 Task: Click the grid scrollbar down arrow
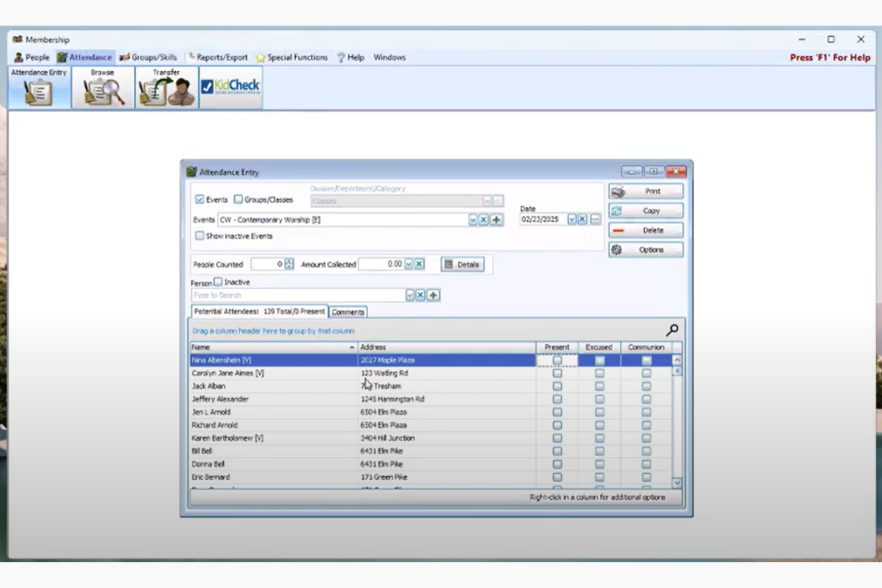[x=677, y=483]
